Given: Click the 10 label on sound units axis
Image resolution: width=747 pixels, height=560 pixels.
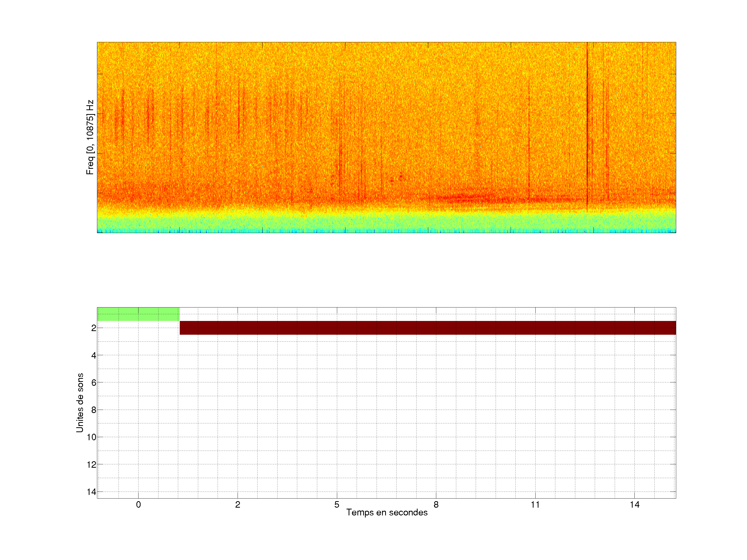Looking at the screenshot, I should (92, 437).
